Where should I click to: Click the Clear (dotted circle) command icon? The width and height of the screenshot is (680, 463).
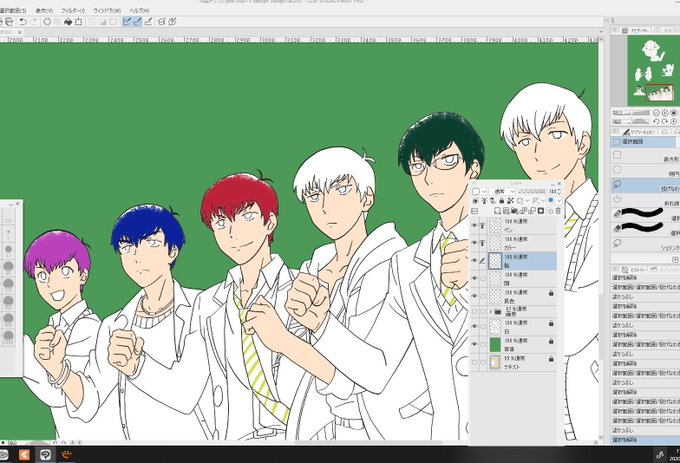[x=47, y=22]
